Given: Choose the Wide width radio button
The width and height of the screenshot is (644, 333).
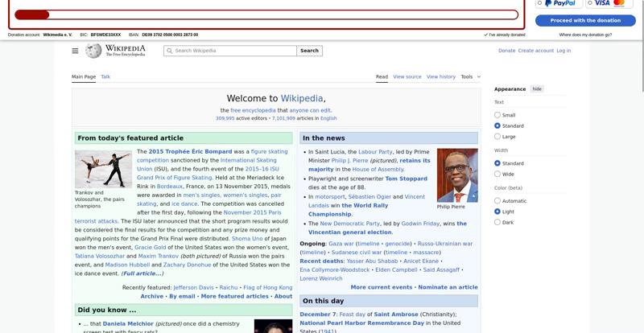Looking at the screenshot, I should pyautogui.click(x=497, y=174).
